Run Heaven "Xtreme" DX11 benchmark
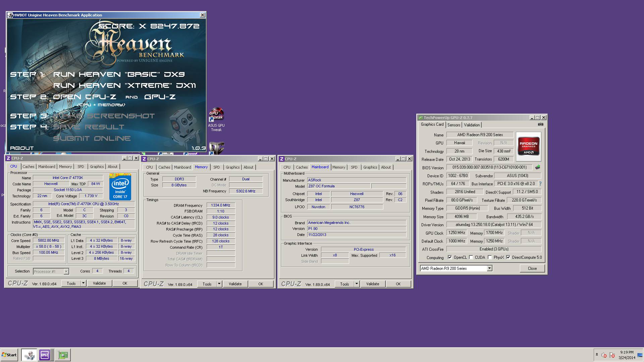This screenshot has width=644, height=362. pos(124,85)
